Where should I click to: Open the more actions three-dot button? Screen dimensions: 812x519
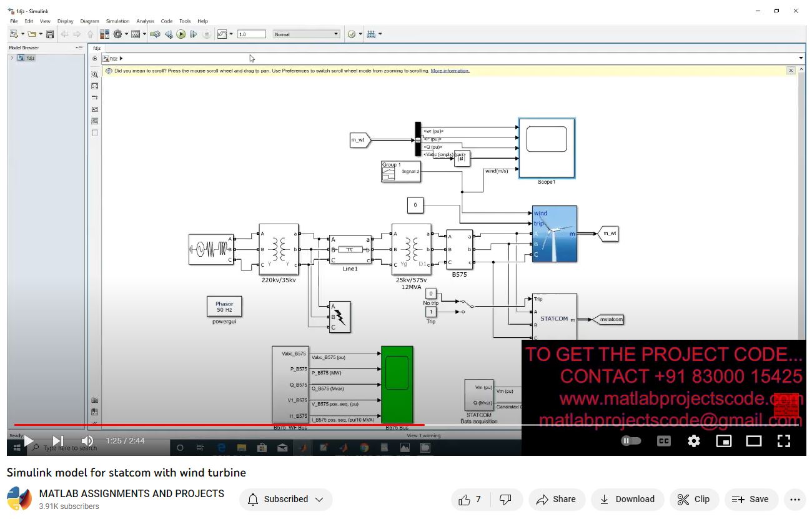(x=795, y=499)
